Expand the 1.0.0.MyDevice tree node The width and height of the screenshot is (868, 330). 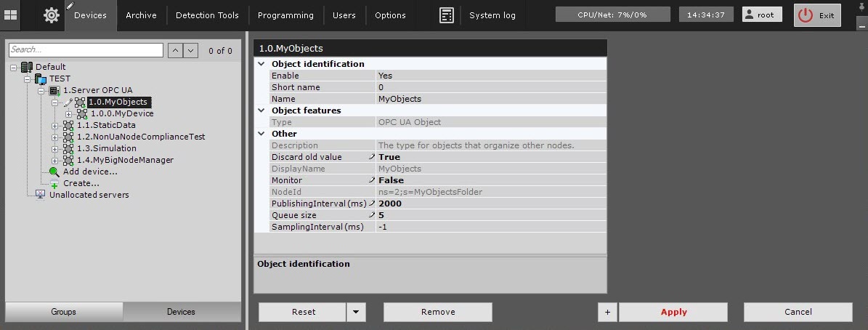click(x=68, y=113)
